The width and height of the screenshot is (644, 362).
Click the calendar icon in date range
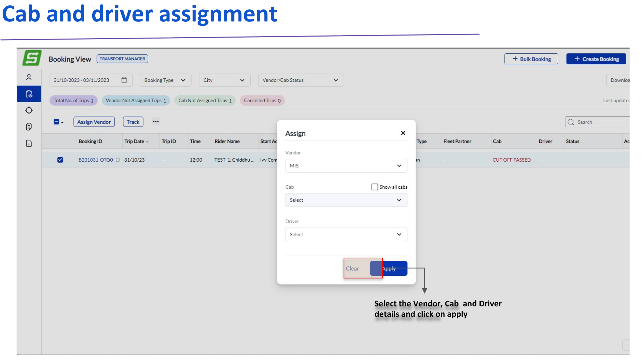124,80
